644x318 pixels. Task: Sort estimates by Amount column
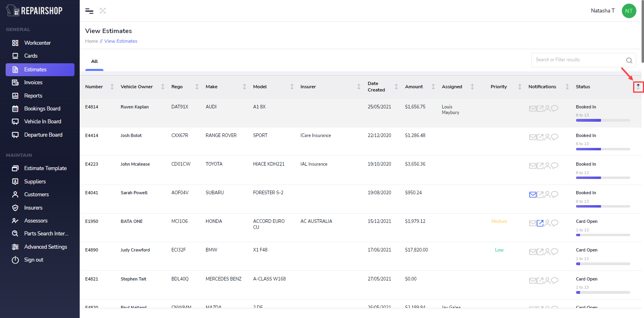pos(433,87)
